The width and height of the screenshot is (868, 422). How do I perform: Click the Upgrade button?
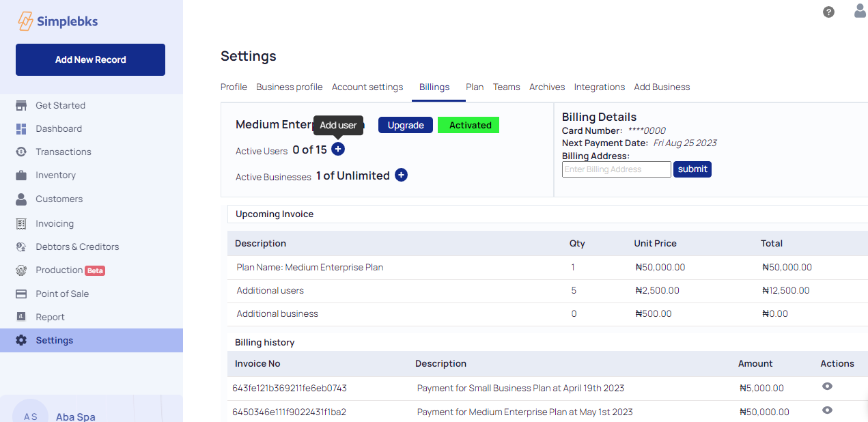(406, 125)
